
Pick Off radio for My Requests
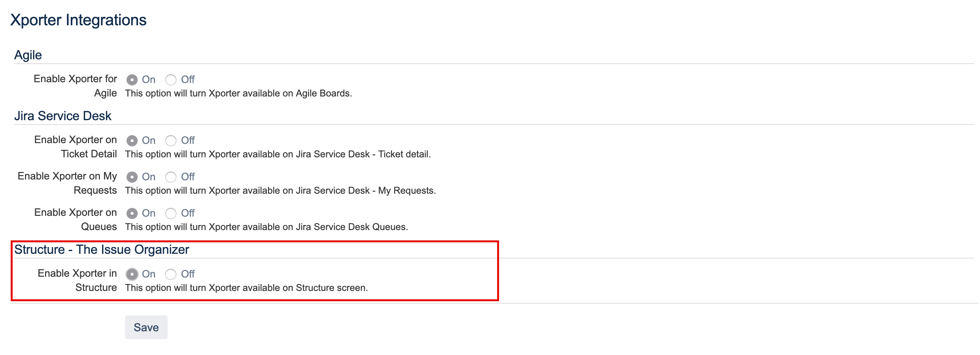[x=171, y=177]
